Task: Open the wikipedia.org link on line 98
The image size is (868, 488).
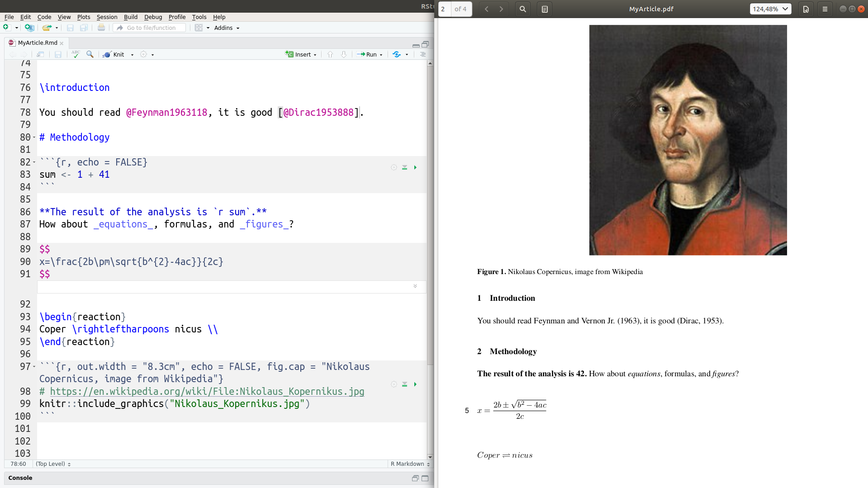Action: coord(207,392)
